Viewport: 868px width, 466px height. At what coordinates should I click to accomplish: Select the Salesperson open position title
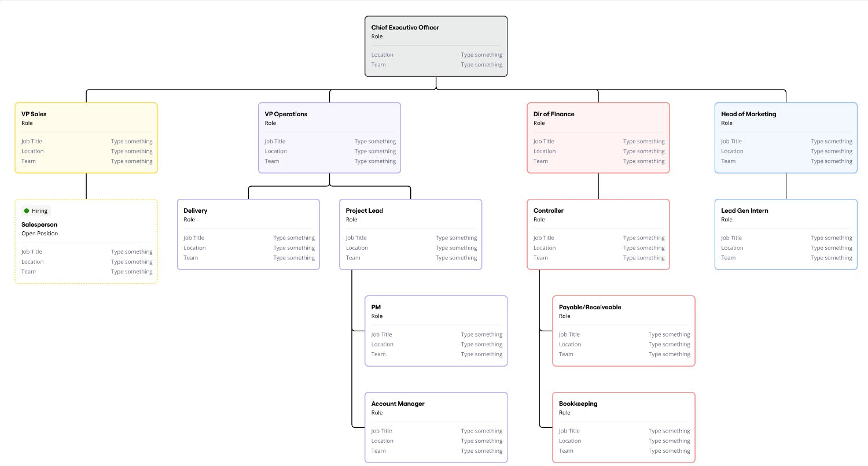[x=39, y=225]
